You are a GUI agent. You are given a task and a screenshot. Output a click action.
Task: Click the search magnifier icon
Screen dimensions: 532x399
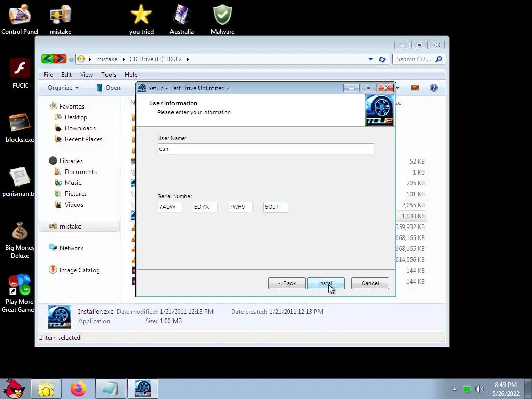(438, 59)
